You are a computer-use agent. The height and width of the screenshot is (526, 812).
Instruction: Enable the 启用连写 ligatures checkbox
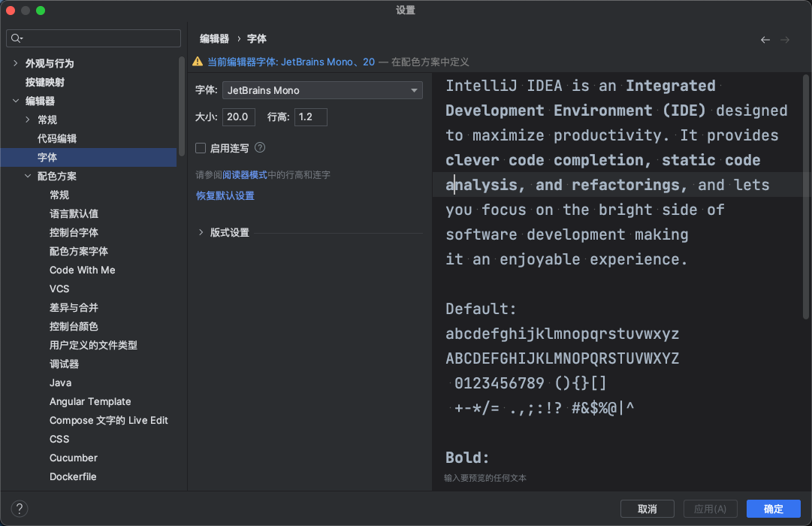point(201,148)
